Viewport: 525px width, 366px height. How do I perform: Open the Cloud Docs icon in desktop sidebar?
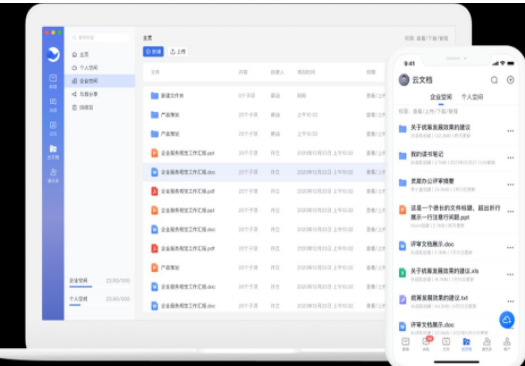click(53, 152)
